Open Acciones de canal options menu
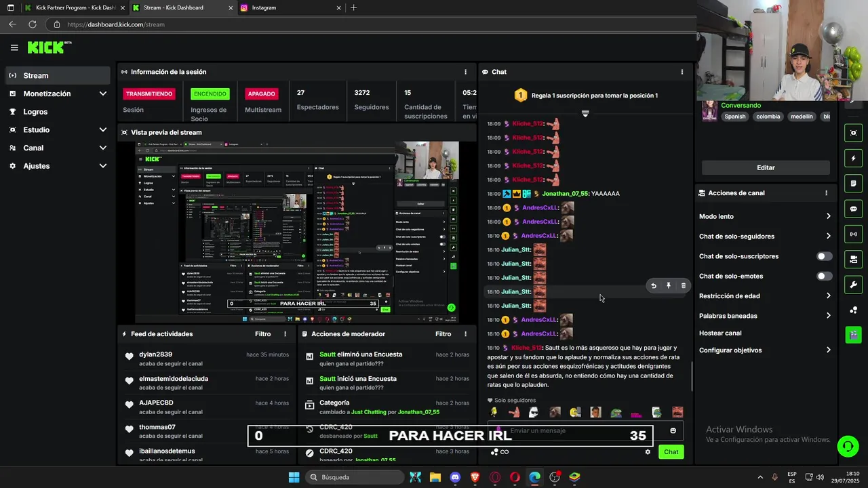 [x=826, y=193]
